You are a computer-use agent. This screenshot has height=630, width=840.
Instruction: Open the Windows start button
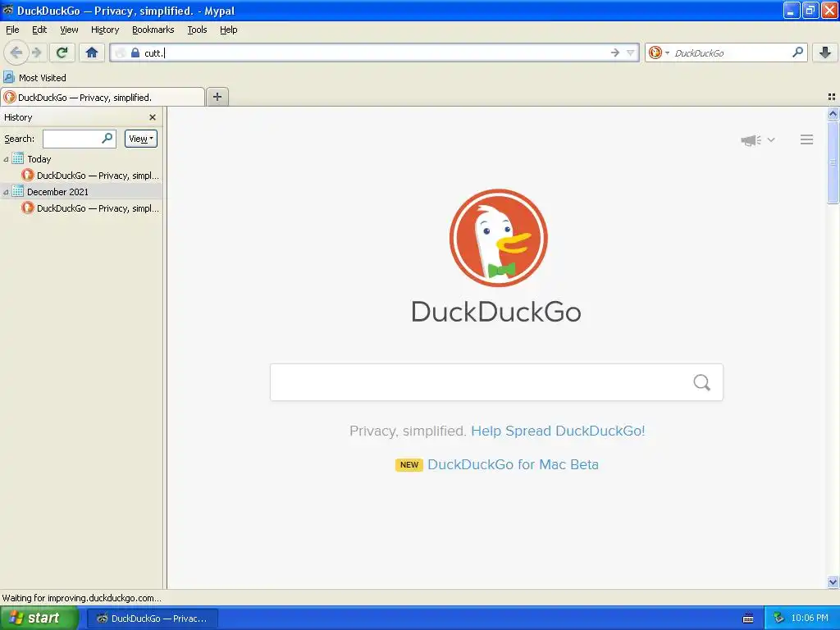39,619
